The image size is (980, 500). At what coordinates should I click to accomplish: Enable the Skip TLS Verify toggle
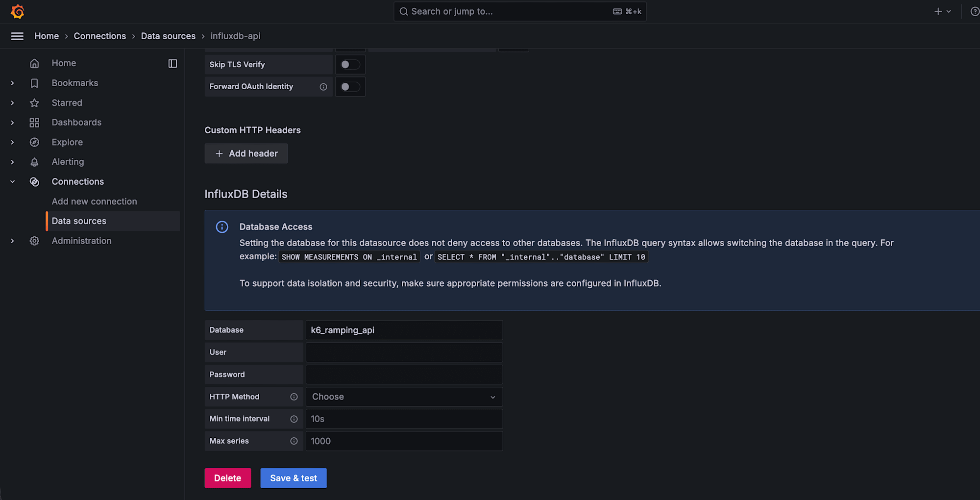coord(350,64)
